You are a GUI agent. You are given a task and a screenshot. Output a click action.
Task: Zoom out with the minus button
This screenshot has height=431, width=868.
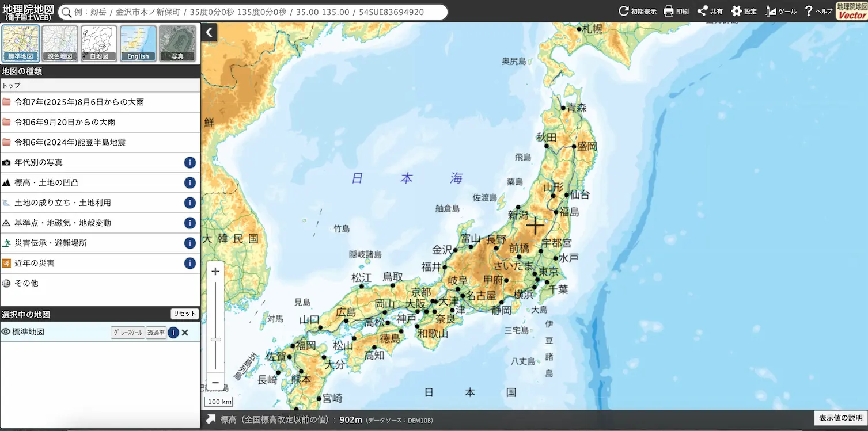tap(215, 382)
